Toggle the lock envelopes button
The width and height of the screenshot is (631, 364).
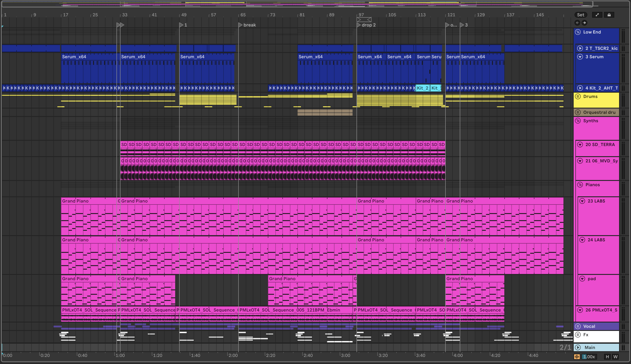(609, 15)
